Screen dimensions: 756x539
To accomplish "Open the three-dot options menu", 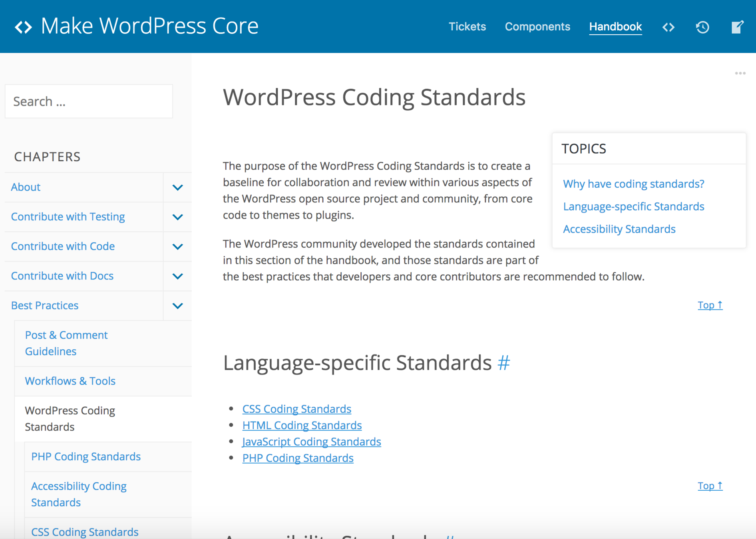I will tap(740, 73).
